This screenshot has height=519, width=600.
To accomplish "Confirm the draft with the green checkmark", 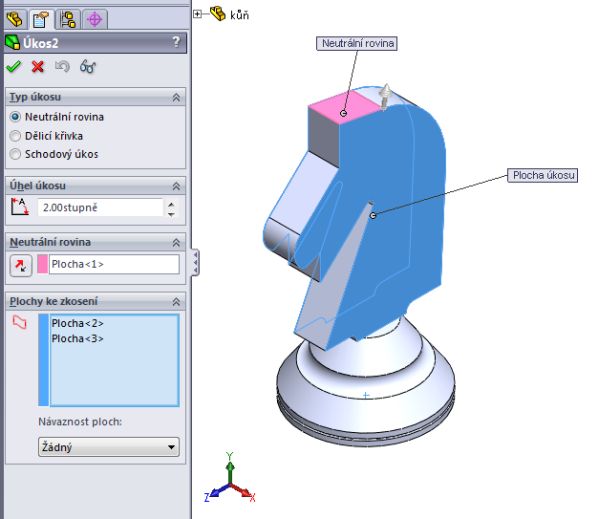I will click(13, 67).
